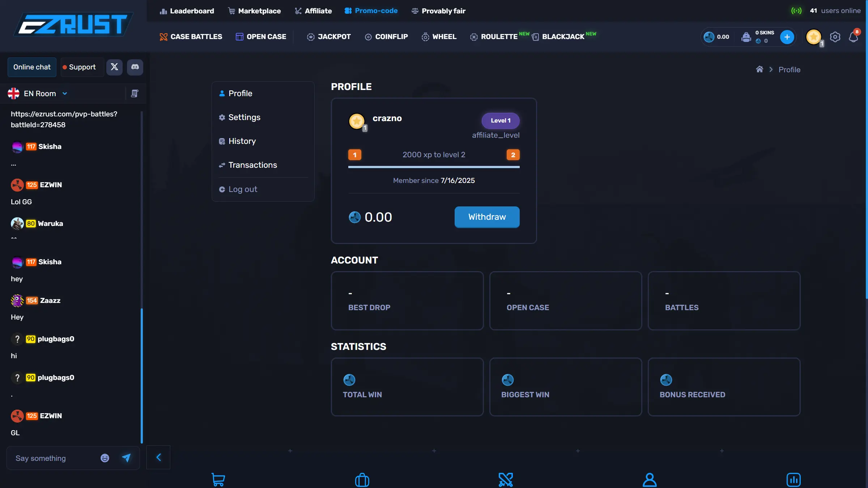Click the home breadcrumb icon
This screenshot has height=488, width=868.
coord(759,69)
